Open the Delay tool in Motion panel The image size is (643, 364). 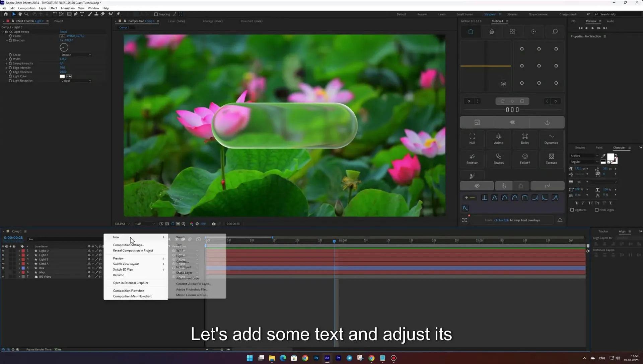pos(525,139)
